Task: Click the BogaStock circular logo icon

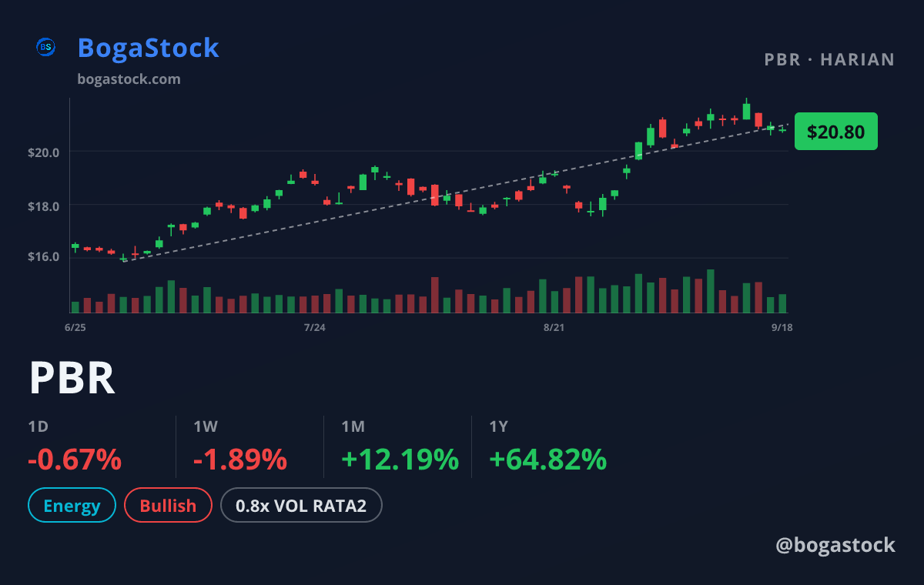Action: point(46,47)
